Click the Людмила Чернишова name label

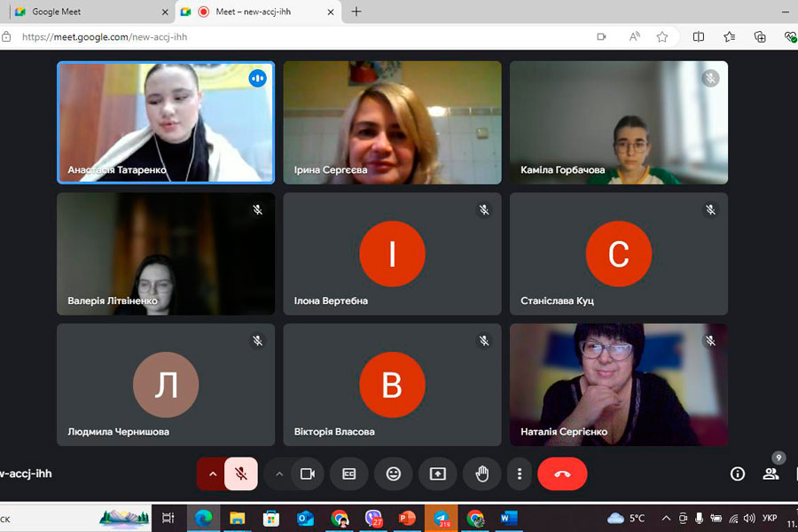click(x=119, y=432)
